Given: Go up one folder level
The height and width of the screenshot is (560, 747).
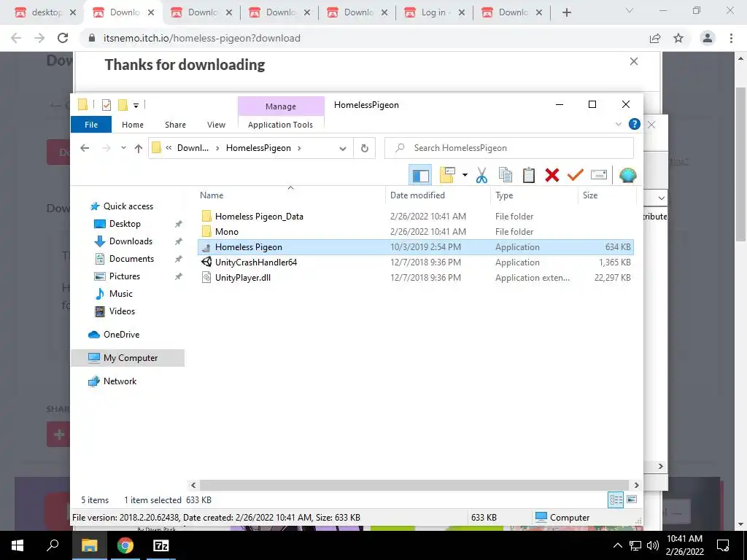Looking at the screenshot, I should point(138,148).
